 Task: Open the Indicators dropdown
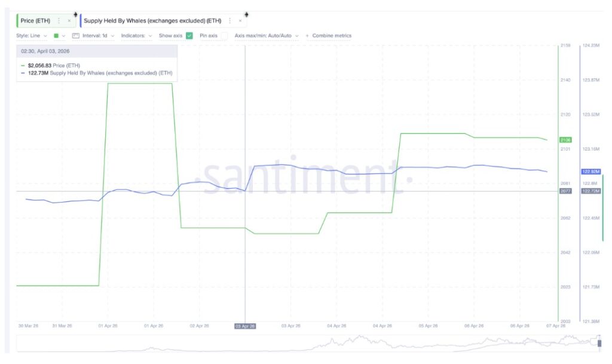[x=136, y=36]
